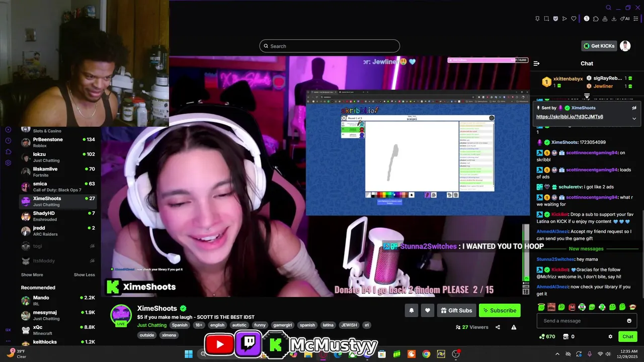Open lokzu channel in sidebar
Screen dimensions: 644x362
[58, 157]
